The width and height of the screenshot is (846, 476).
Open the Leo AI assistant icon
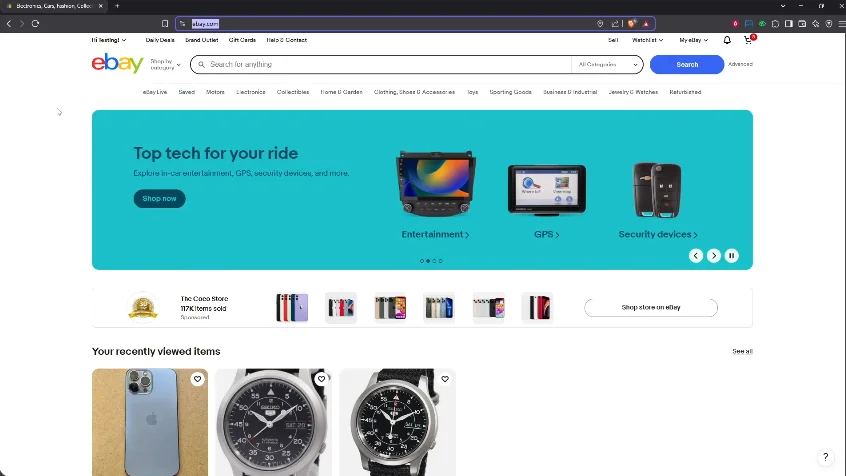pos(816,24)
